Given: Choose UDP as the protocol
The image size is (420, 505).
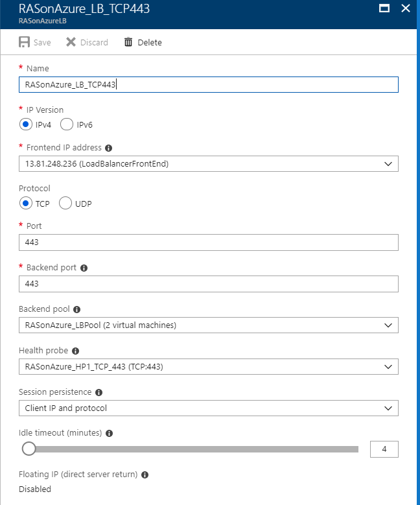Looking at the screenshot, I should 65,204.
